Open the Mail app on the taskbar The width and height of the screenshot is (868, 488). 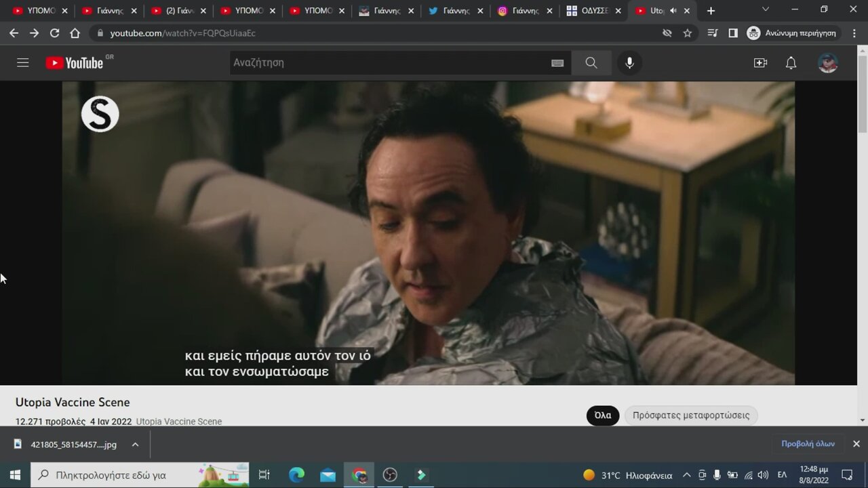(328, 475)
